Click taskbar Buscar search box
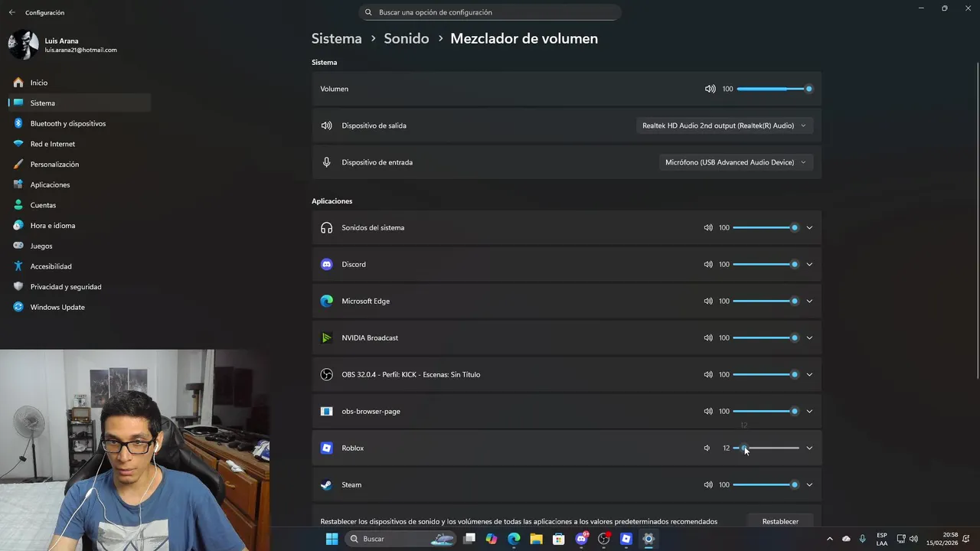The image size is (980, 551). click(x=402, y=539)
